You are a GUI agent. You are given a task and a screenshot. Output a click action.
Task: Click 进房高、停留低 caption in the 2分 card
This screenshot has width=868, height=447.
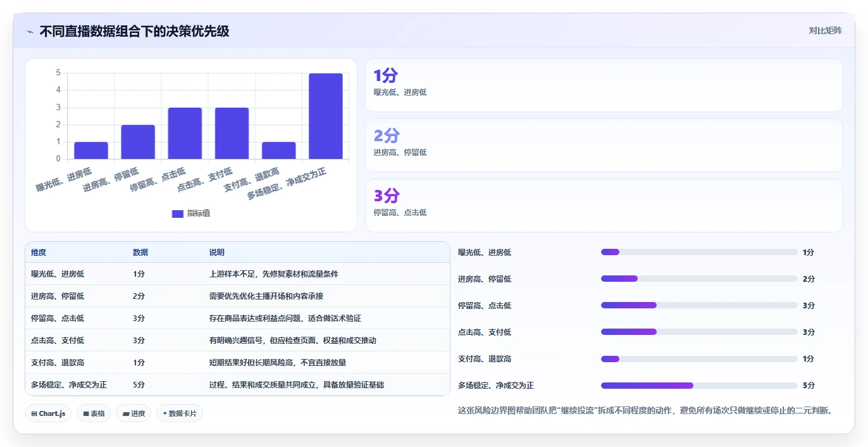(x=400, y=153)
